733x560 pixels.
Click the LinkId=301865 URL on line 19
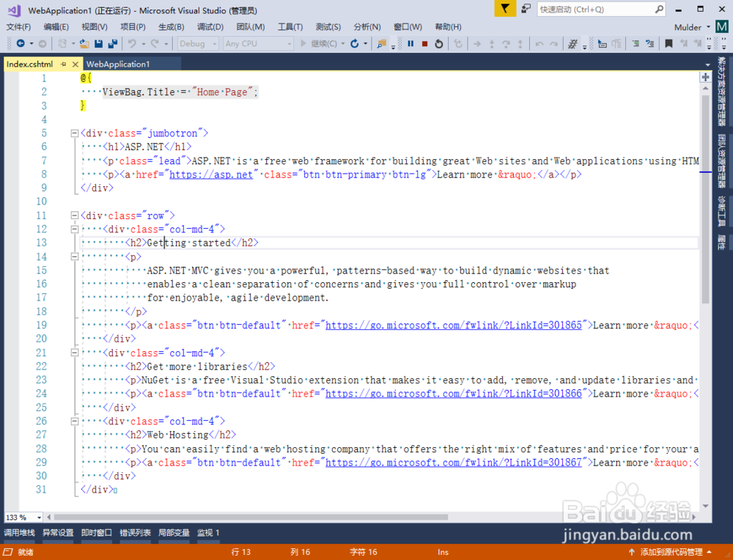coord(454,325)
